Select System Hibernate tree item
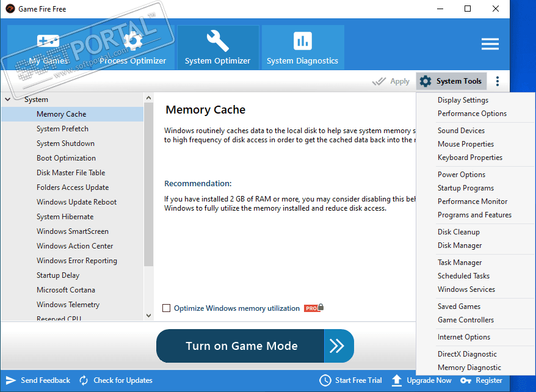 65,217
